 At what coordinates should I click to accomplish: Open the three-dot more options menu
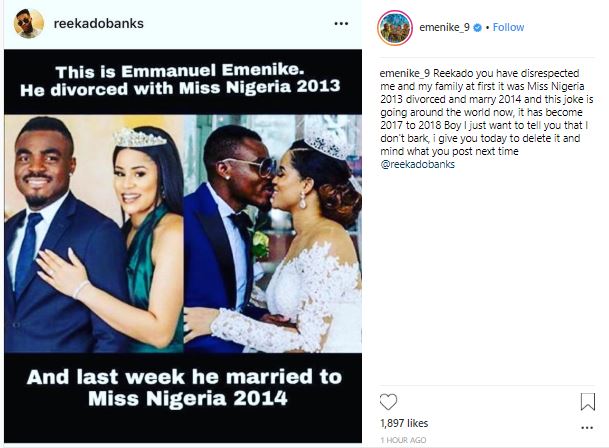point(341,22)
